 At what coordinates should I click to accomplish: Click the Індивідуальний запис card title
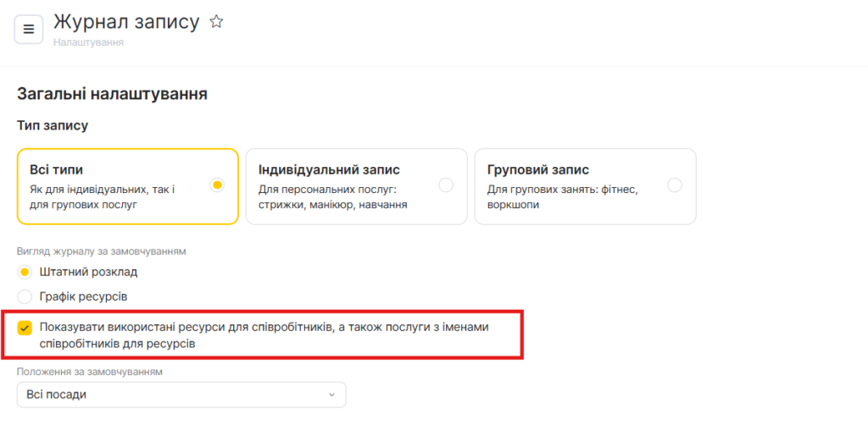click(329, 170)
